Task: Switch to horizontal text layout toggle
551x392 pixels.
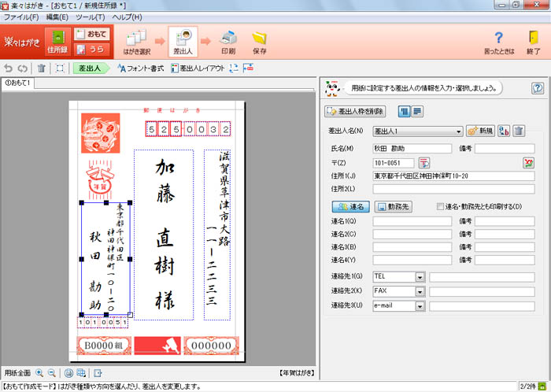Action: point(417,111)
